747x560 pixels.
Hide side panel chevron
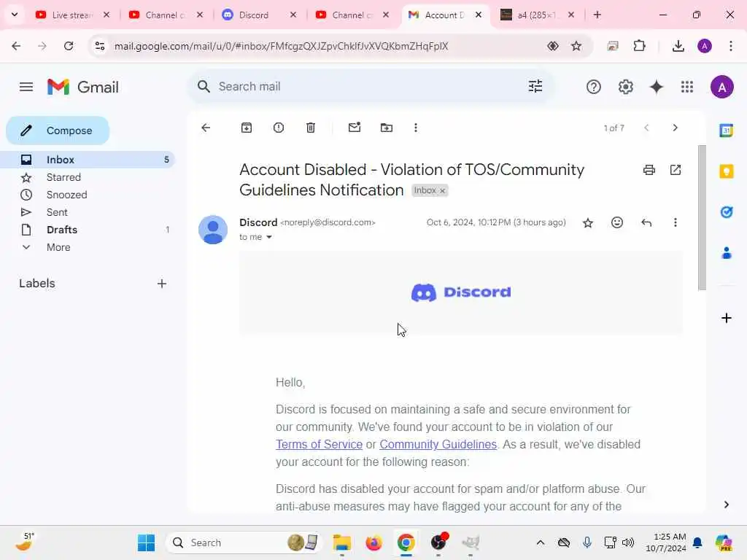(726, 505)
